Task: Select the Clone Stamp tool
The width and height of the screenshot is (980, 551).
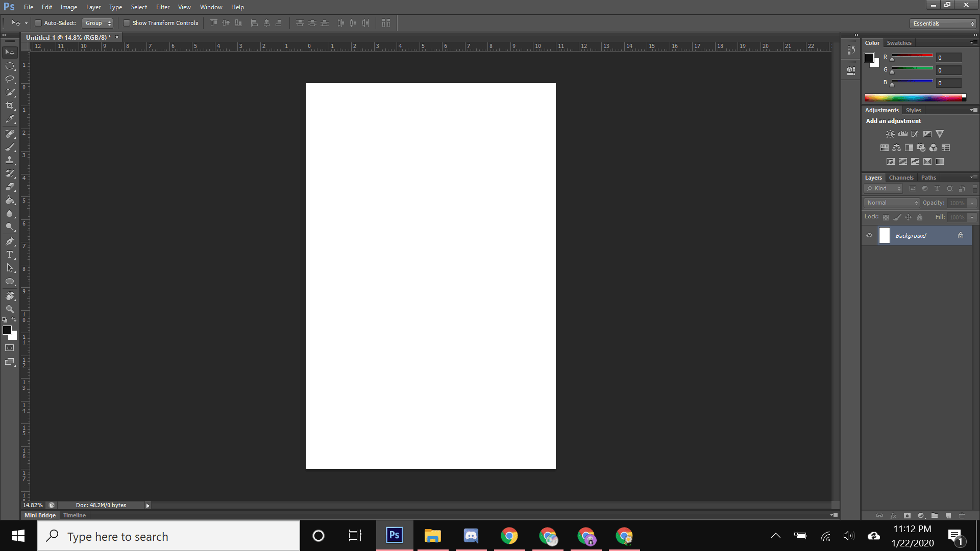Action: [10, 160]
